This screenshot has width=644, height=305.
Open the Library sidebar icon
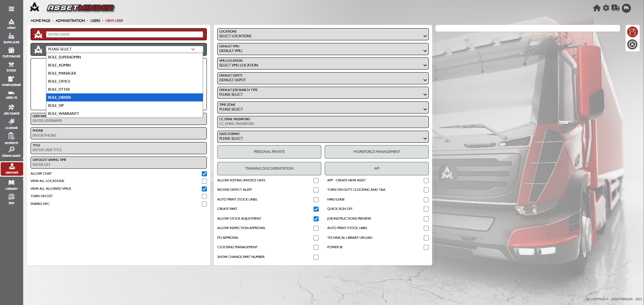(11, 185)
